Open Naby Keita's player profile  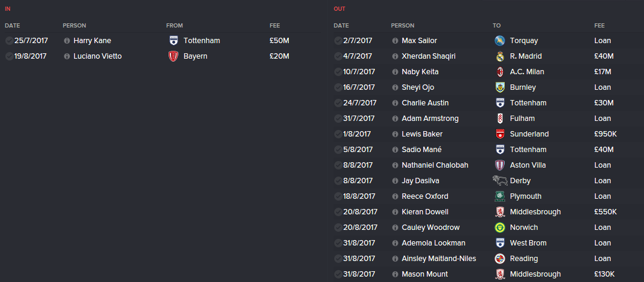(420, 72)
